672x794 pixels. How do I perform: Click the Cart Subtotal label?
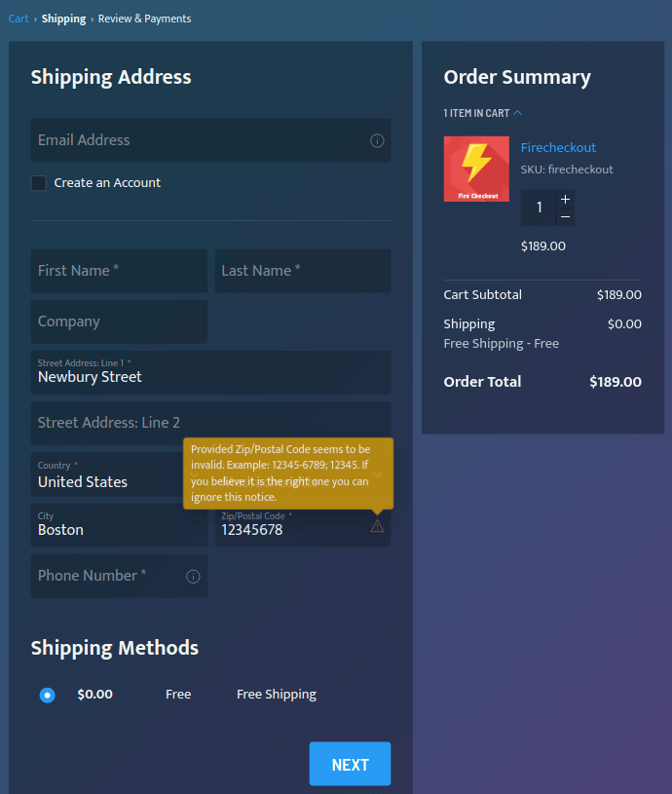coord(482,295)
